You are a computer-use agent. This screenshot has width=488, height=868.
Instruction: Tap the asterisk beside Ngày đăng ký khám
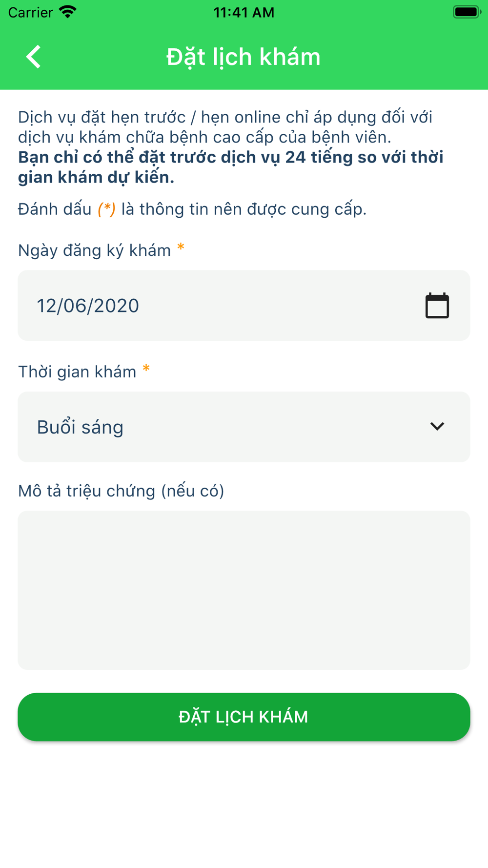tap(181, 248)
